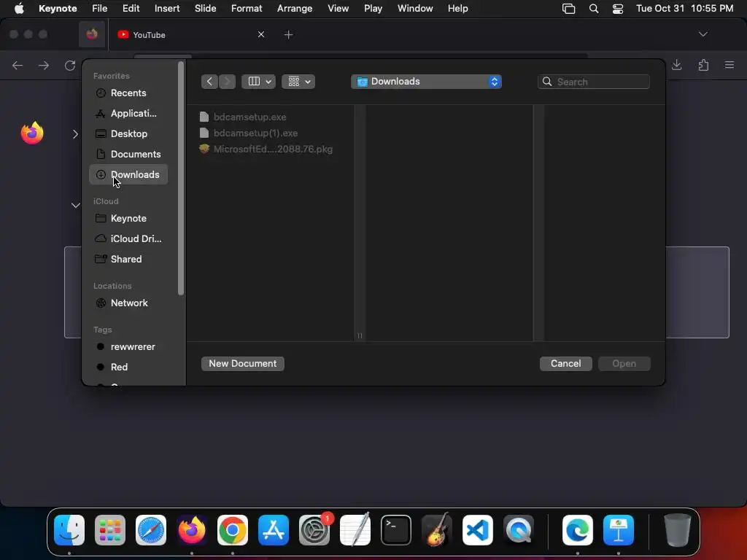Open the Play menu
Viewport: 747px width, 560px height.
coord(373,9)
